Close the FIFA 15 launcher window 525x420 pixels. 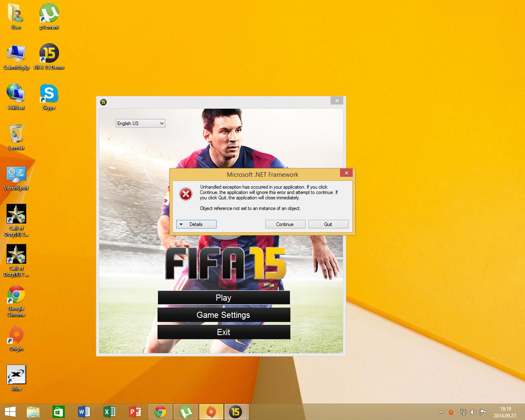[337, 101]
